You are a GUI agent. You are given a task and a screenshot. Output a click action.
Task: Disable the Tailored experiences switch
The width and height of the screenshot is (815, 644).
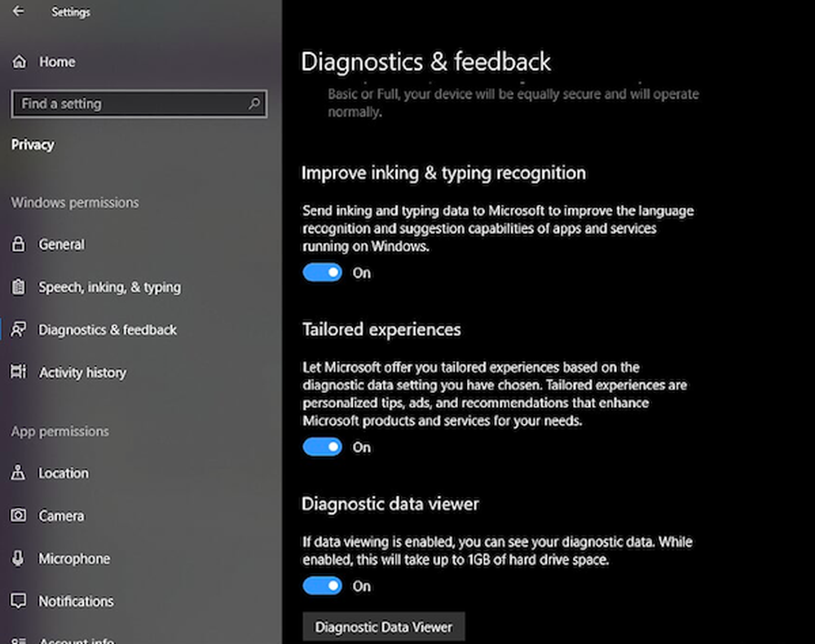tap(323, 448)
